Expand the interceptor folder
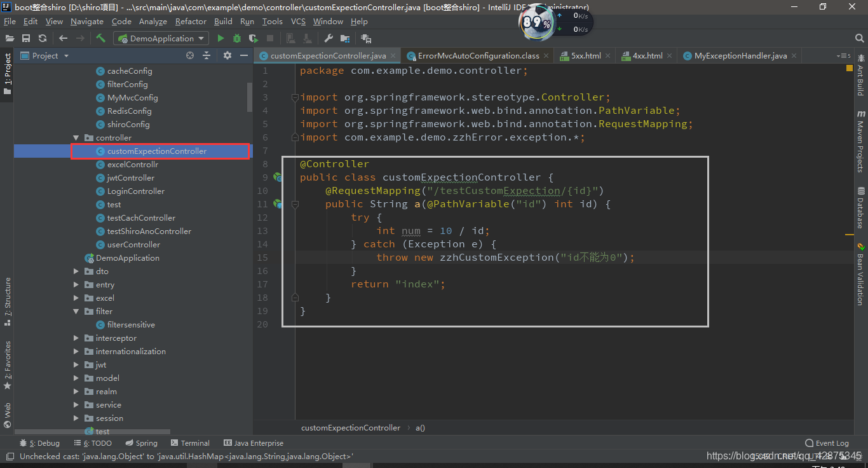 pyautogui.click(x=76, y=338)
